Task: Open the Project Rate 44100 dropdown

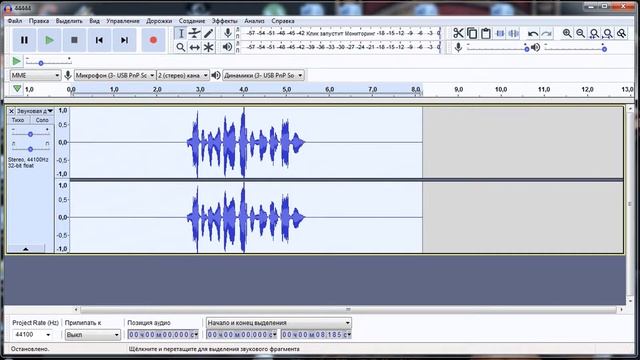Action: tap(32, 335)
